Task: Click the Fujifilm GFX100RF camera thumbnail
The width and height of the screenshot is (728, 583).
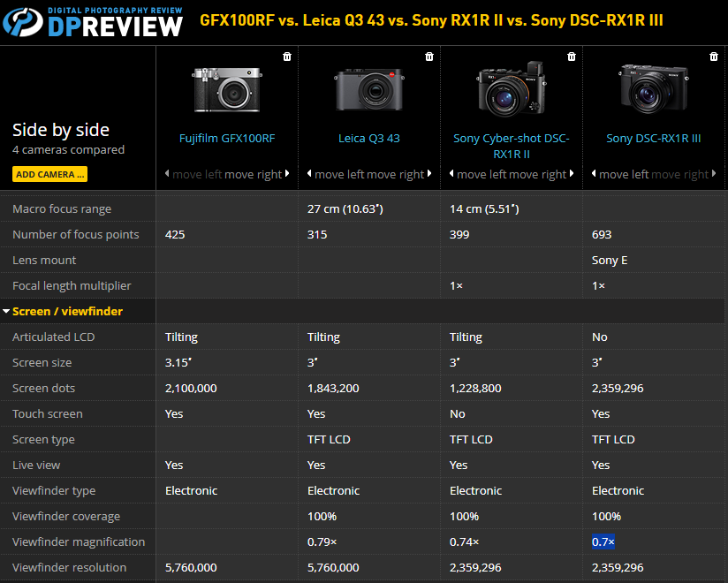Action: [x=227, y=89]
